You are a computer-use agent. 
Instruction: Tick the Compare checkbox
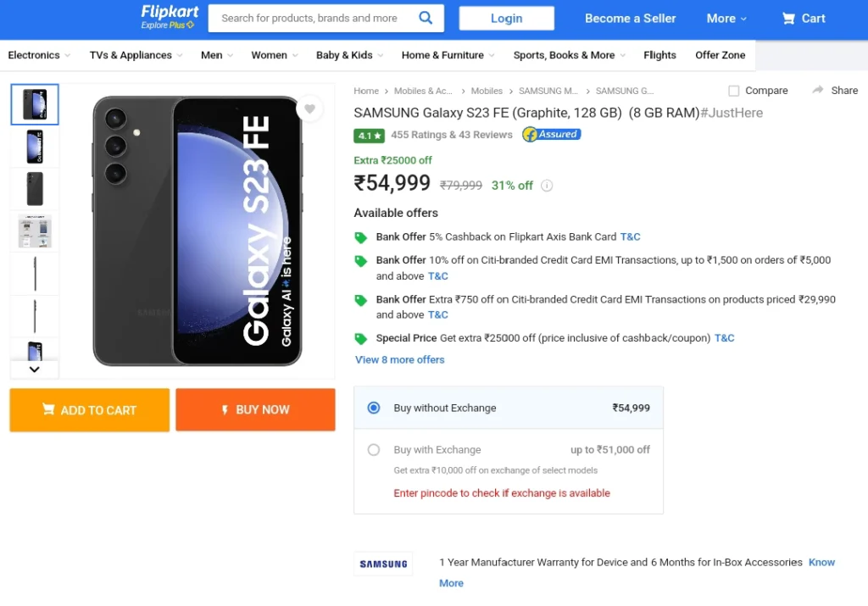(x=733, y=90)
